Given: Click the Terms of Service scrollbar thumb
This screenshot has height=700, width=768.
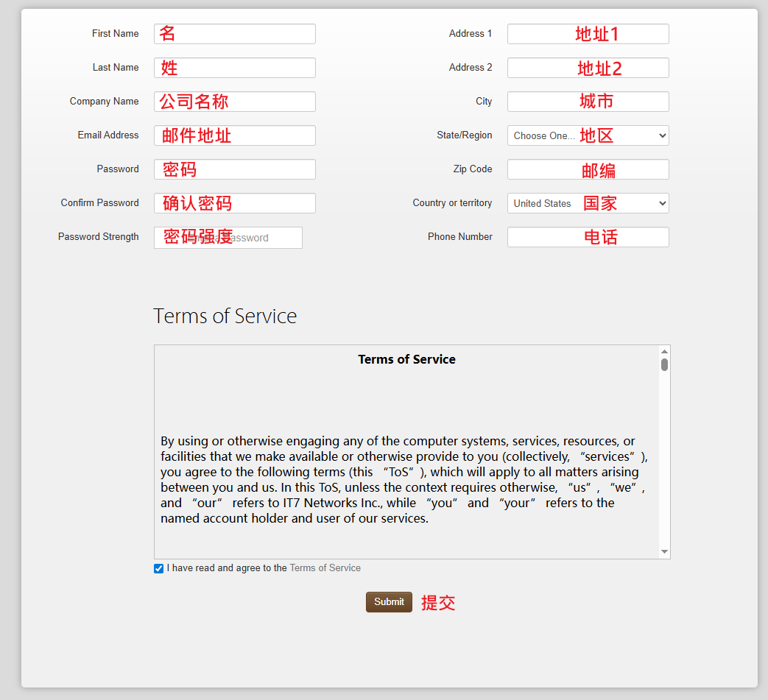Looking at the screenshot, I should click(664, 364).
